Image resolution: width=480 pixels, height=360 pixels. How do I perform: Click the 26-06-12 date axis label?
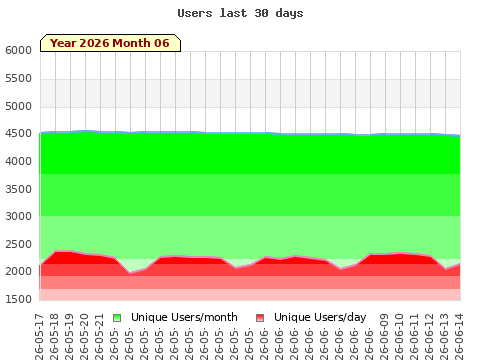point(429,337)
